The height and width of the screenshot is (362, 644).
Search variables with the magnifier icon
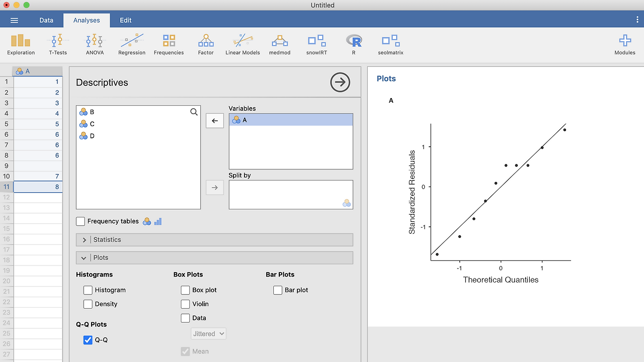tap(194, 112)
